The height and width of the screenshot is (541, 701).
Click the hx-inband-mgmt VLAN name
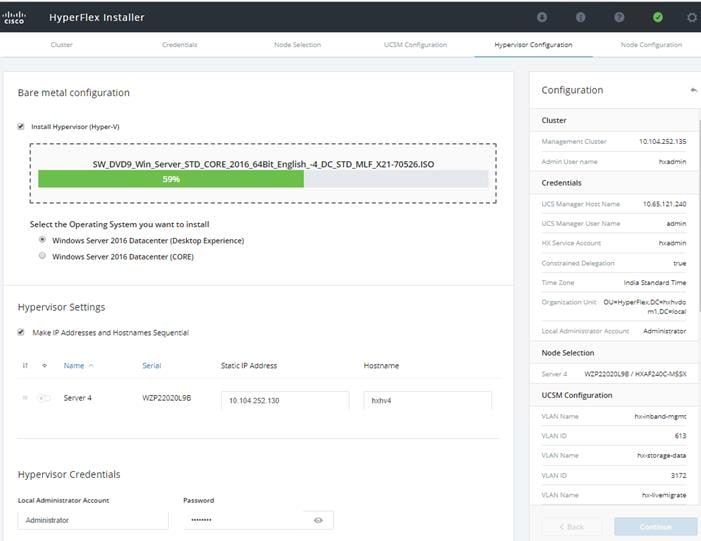660,416
